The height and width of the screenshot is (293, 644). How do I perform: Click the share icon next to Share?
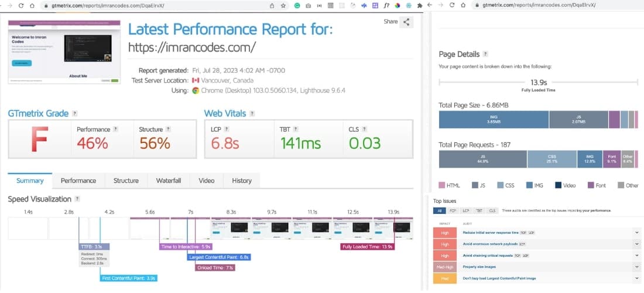point(406,22)
